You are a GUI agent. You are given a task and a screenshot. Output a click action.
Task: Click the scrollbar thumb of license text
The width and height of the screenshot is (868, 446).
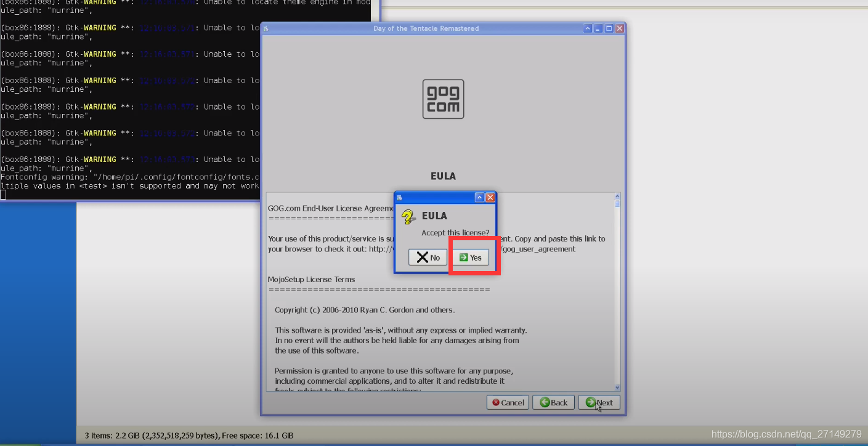(618, 203)
